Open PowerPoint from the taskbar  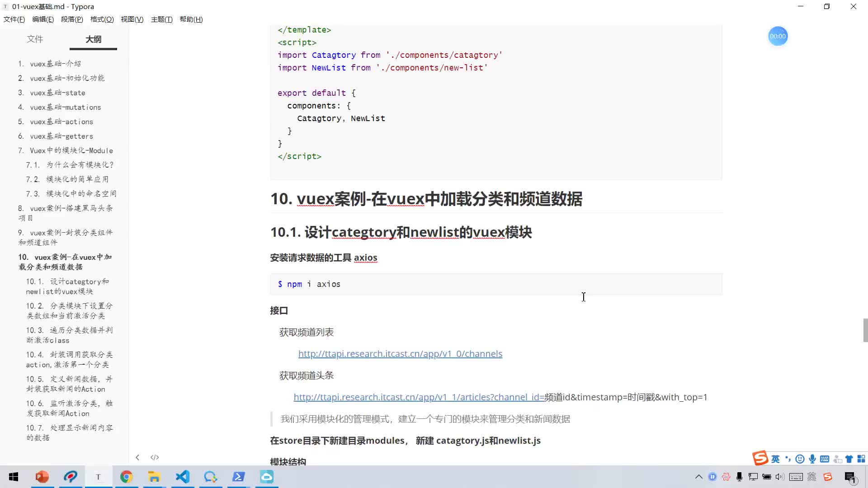tap(42, 477)
